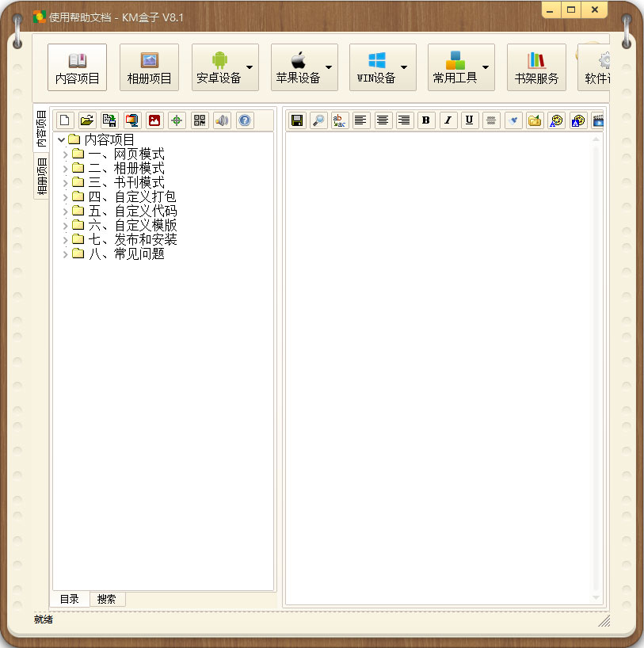Toggle italic formatting
644x648 pixels.
pos(448,120)
